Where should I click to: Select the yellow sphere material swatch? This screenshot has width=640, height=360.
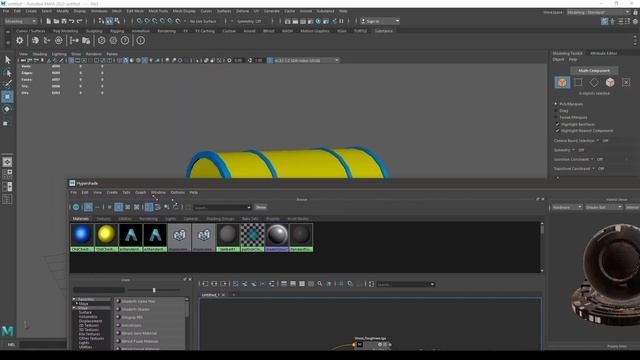pyautogui.click(x=106, y=237)
